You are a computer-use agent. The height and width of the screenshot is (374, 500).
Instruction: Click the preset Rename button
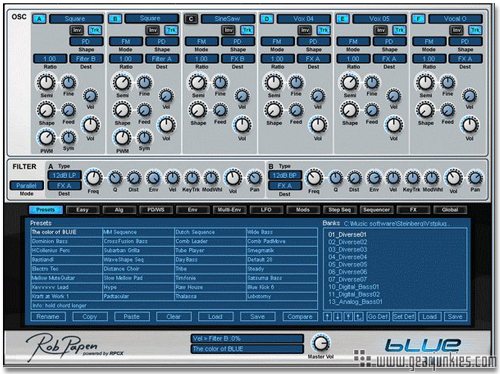[48, 317]
